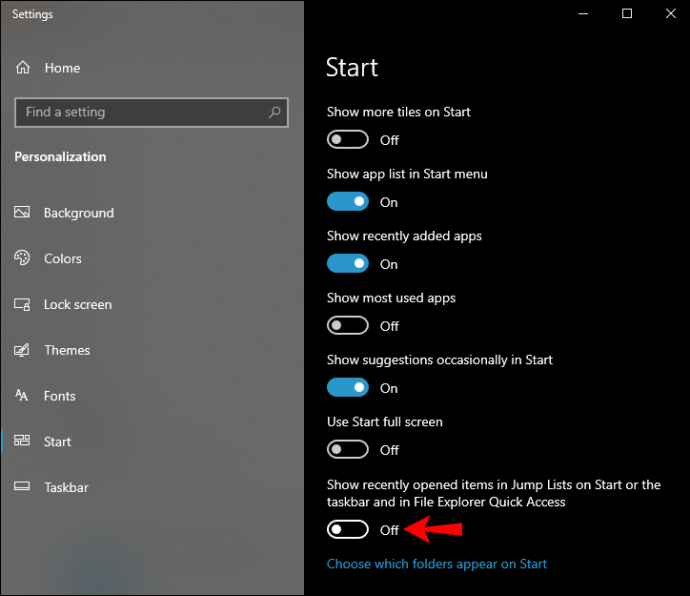This screenshot has height=596, width=690.
Task: Click the Taskbar icon in sidebar
Action: pyautogui.click(x=22, y=486)
